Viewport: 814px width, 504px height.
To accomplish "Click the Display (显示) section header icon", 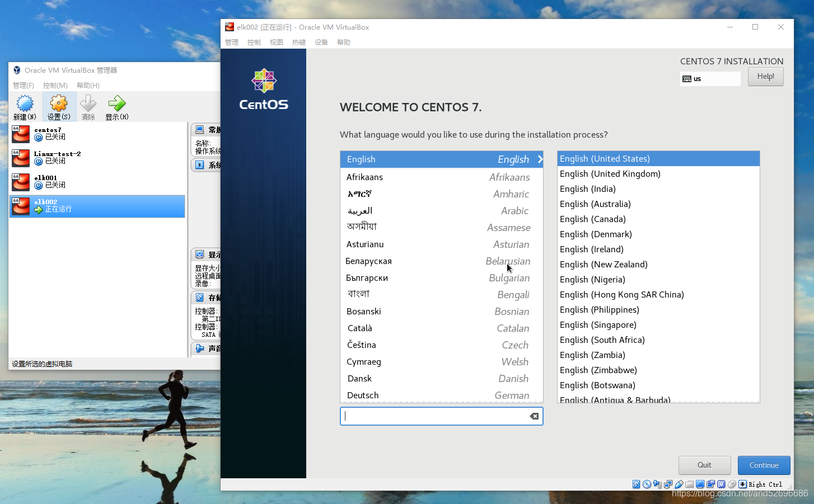I will (x=199, y=255).
